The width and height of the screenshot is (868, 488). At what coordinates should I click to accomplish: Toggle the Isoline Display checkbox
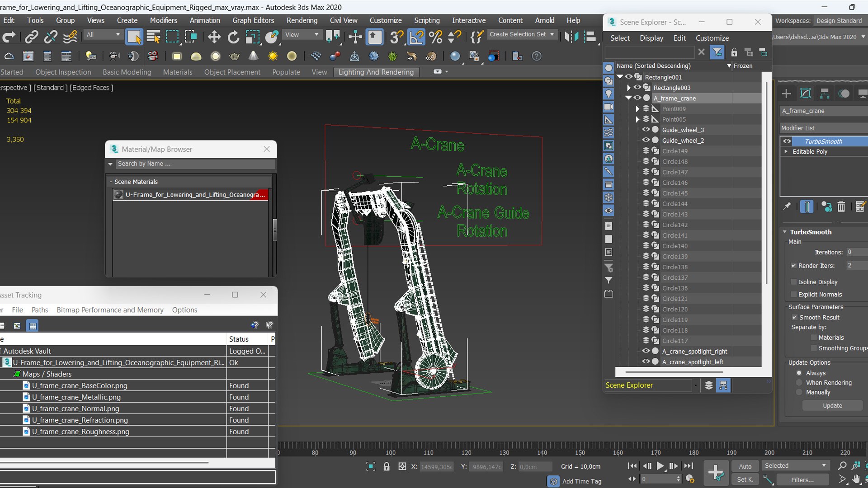tap(793, 282)
